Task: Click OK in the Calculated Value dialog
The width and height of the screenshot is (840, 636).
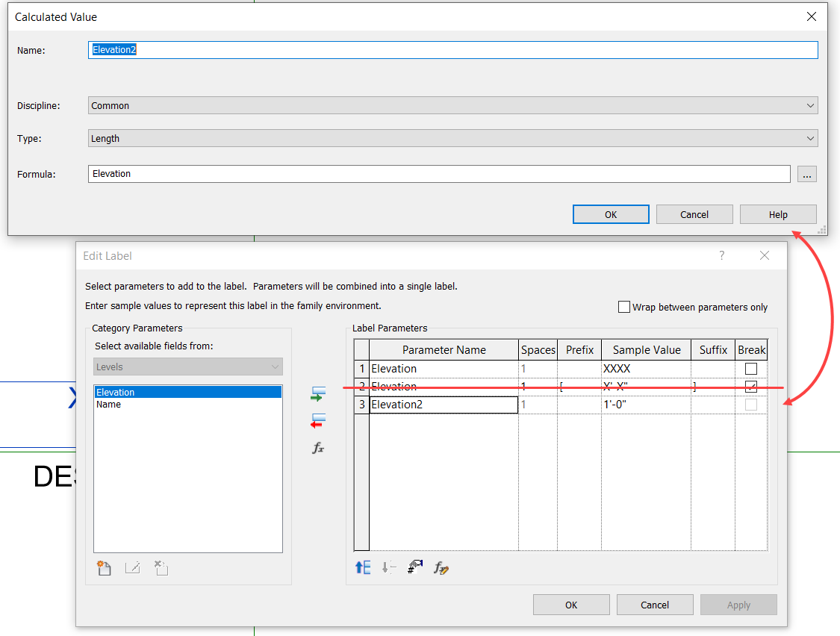Action: click(611, 214)
